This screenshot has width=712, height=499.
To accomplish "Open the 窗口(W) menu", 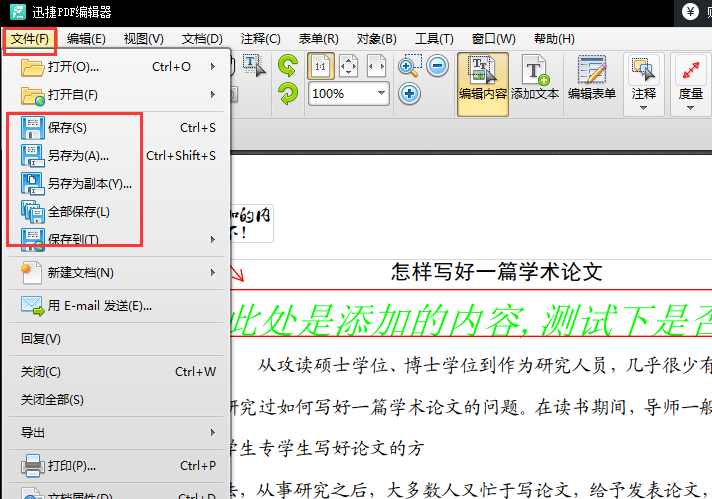I will pyautogui.click(x=494, y=39).
